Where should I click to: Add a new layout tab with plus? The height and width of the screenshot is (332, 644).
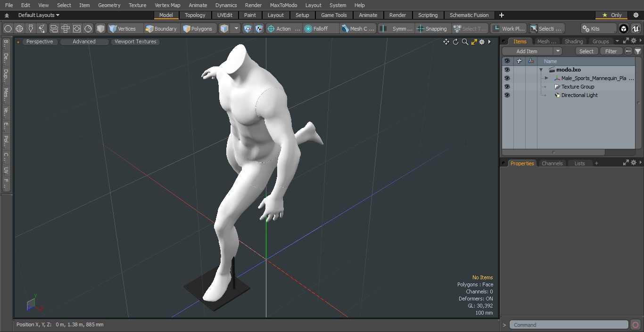tap(501, 15)
